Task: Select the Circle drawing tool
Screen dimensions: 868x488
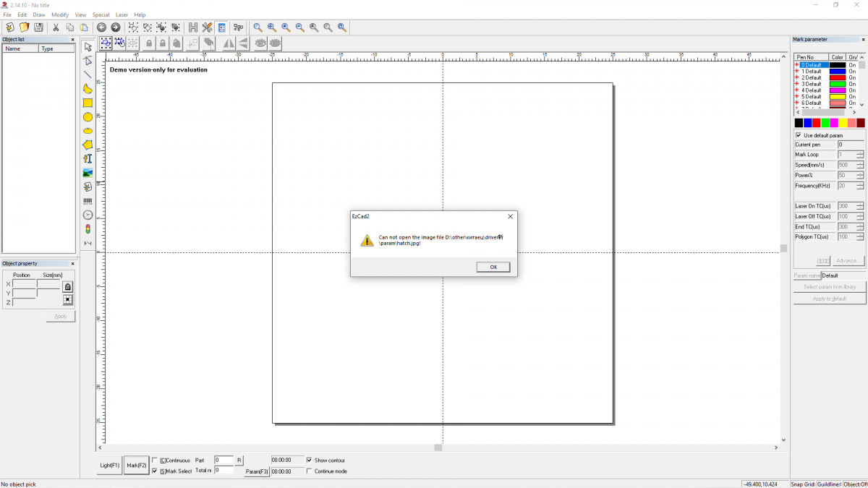Action: tap(88, 117)
